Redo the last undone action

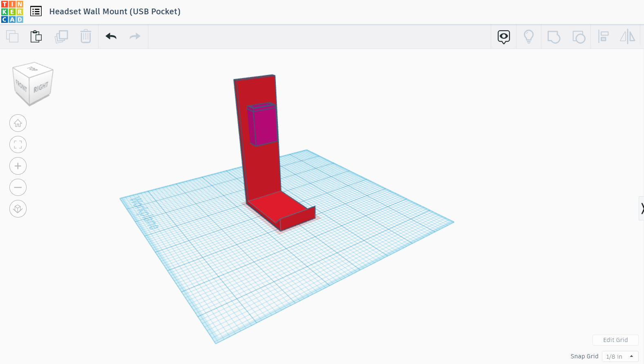(135, 37)
